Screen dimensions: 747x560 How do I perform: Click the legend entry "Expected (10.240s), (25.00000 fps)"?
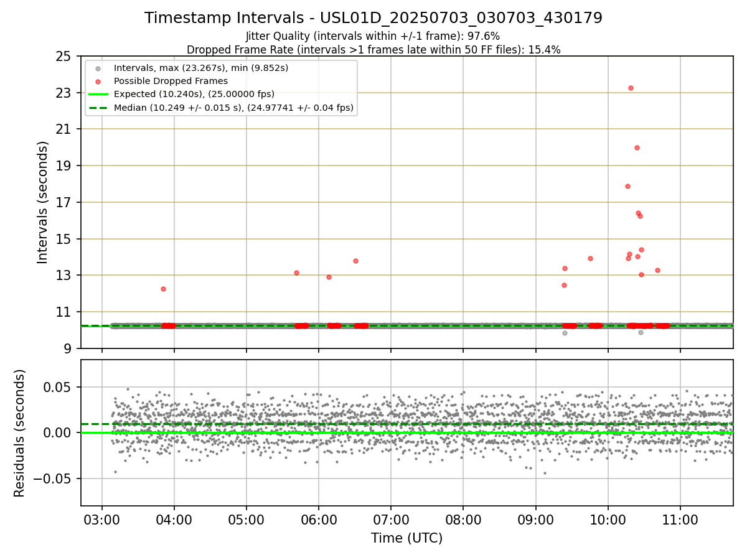[x=194, y=94]
